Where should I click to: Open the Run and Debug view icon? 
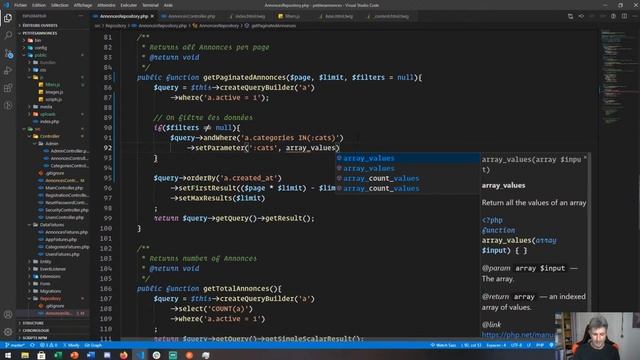coord(8,71)
